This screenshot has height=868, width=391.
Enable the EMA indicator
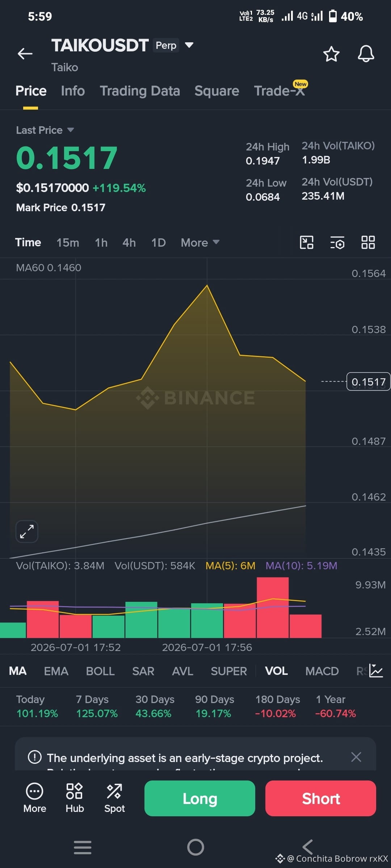pos(56,671)
